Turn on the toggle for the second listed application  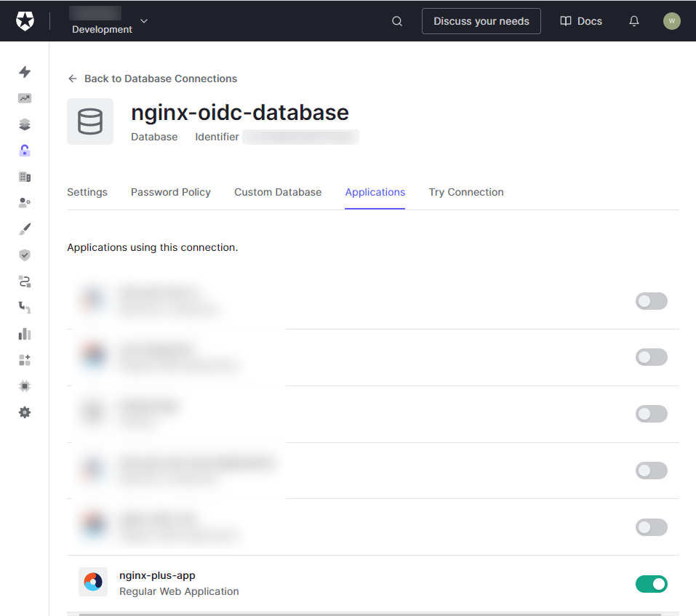click(x=651, y=357)
